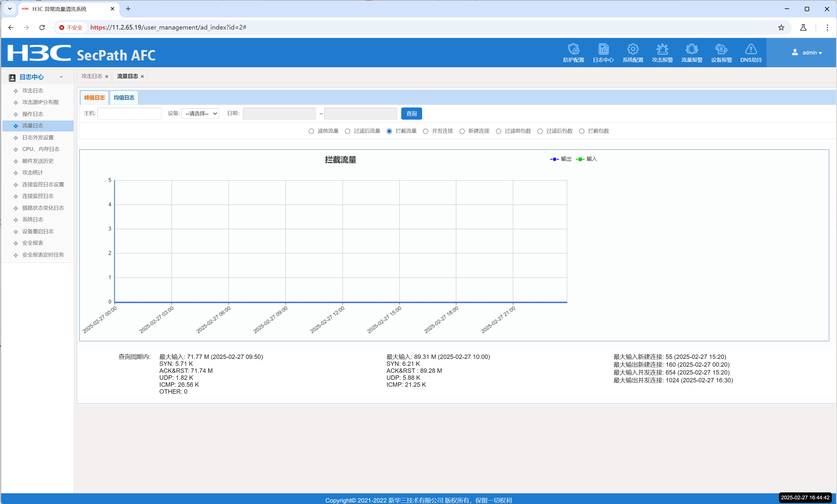Open CPU、内存日志 in the sidebar
837x504 pixels.
41,149
